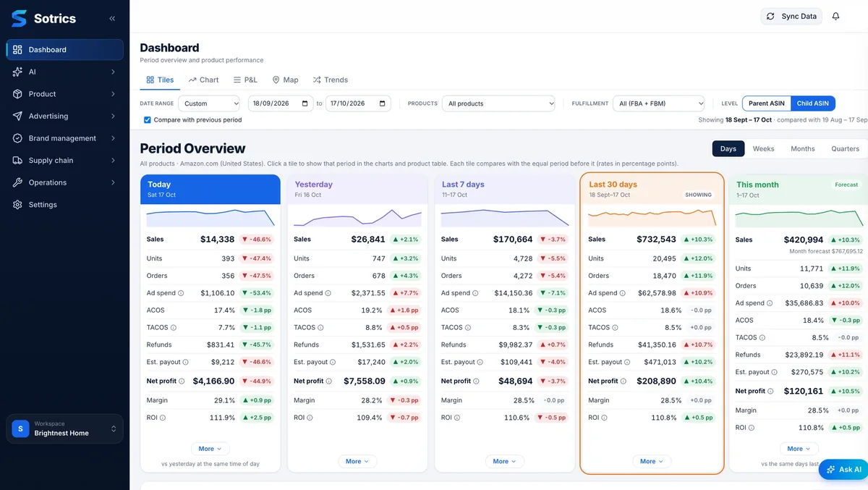This screenshot has width=868, height=490.
Task: Switch to the Map tab
Action: click(285, 80)
